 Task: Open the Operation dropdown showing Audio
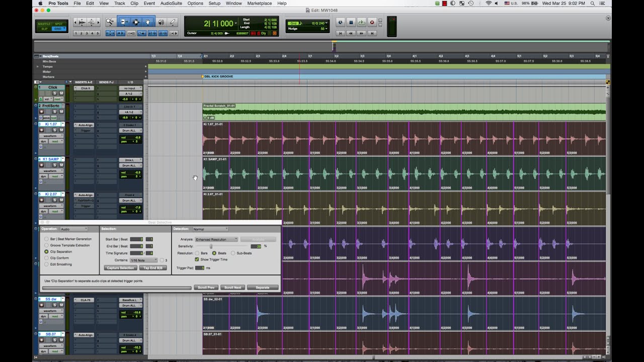[73, 229]
